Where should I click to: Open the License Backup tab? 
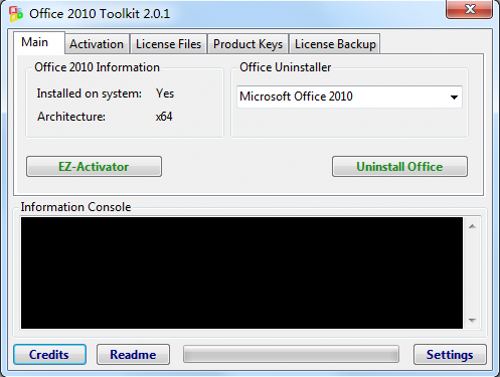click(x=335, y=44)
